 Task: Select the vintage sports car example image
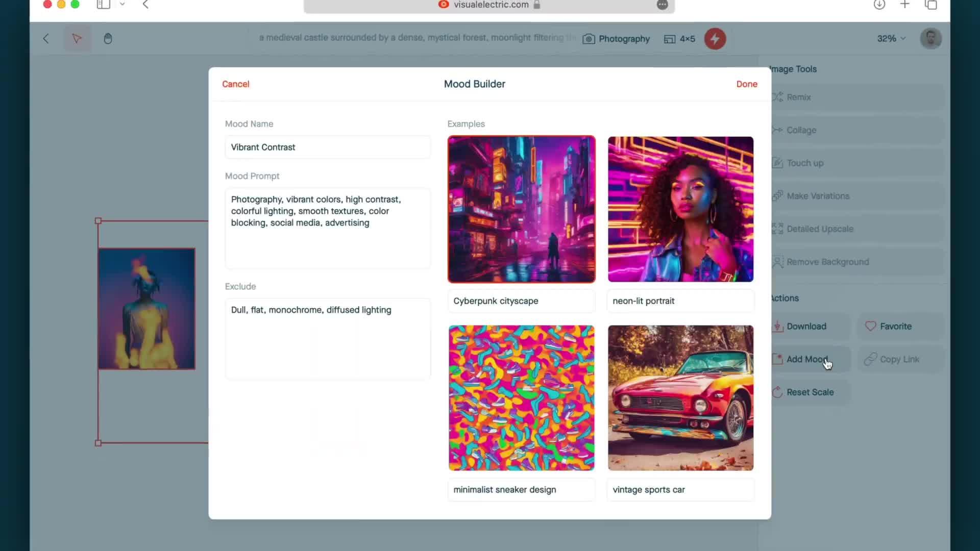(x=680, y=398)
